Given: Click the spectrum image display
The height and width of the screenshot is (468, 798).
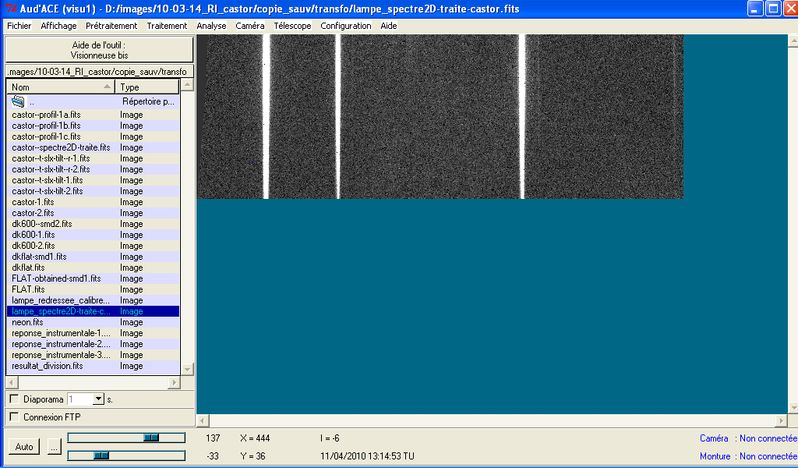Looking at the screenshot, I should (440, 116).
